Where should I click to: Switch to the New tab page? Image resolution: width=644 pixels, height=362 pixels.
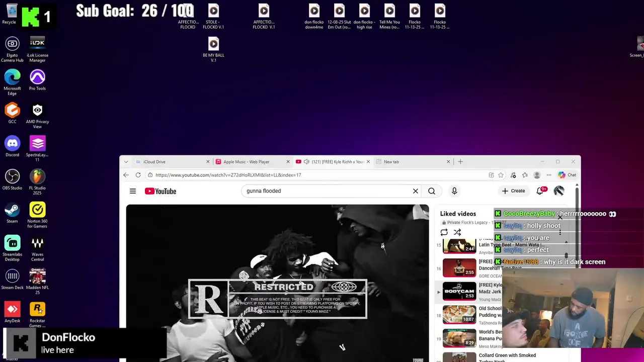coord(413,162)
